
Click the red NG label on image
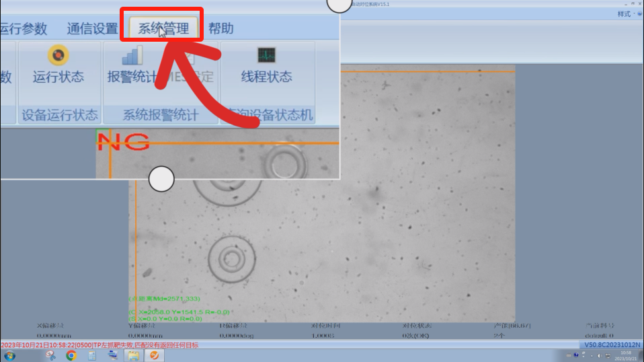[123, 141]
